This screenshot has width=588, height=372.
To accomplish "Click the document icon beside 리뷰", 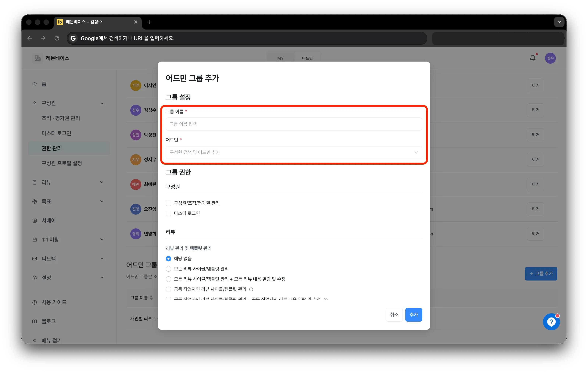I will pyautogui.click(x=35, y=182).
